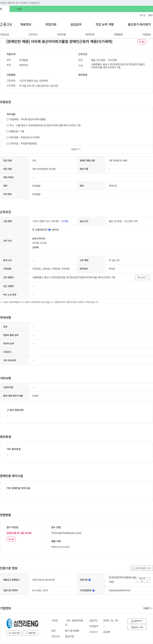This screenshot has width=153, height=644.
Task: Click the 월급 211만원 ~ 211만원 이하 cell
Action: (x=123, y=221)
